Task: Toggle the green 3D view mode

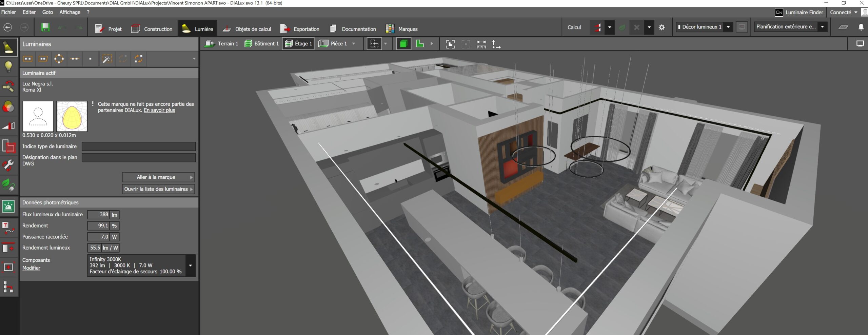Action: [403, 44]
